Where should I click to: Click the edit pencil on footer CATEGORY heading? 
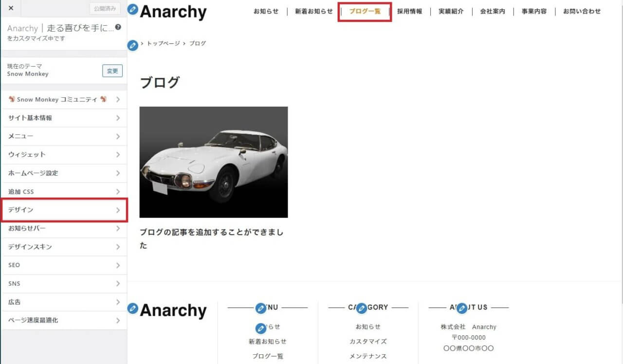[x=361, y=308]
